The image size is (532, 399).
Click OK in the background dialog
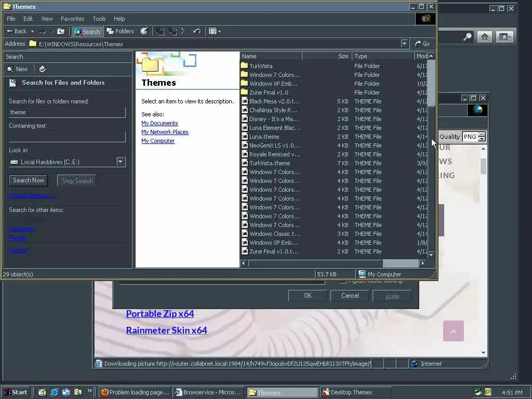tap(308, 296)
